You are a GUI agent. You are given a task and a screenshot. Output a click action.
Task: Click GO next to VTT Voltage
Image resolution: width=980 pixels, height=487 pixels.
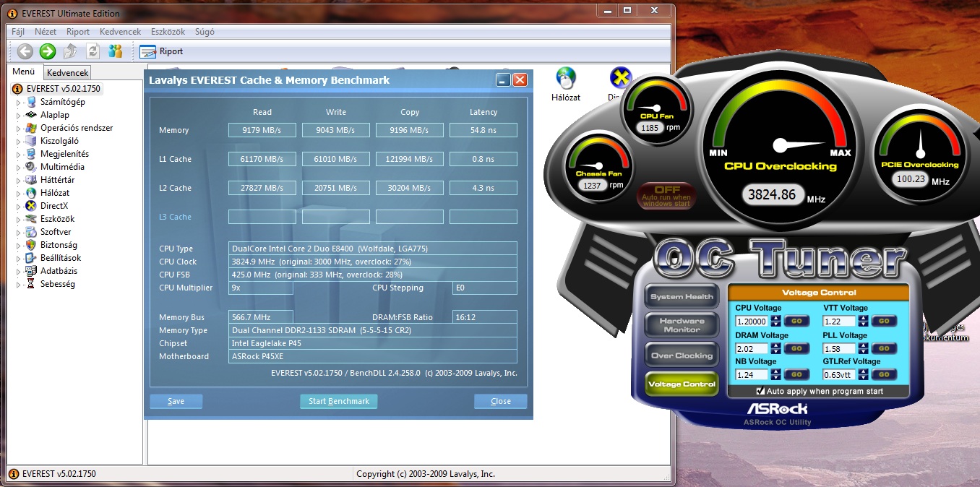tap(884, 322)
